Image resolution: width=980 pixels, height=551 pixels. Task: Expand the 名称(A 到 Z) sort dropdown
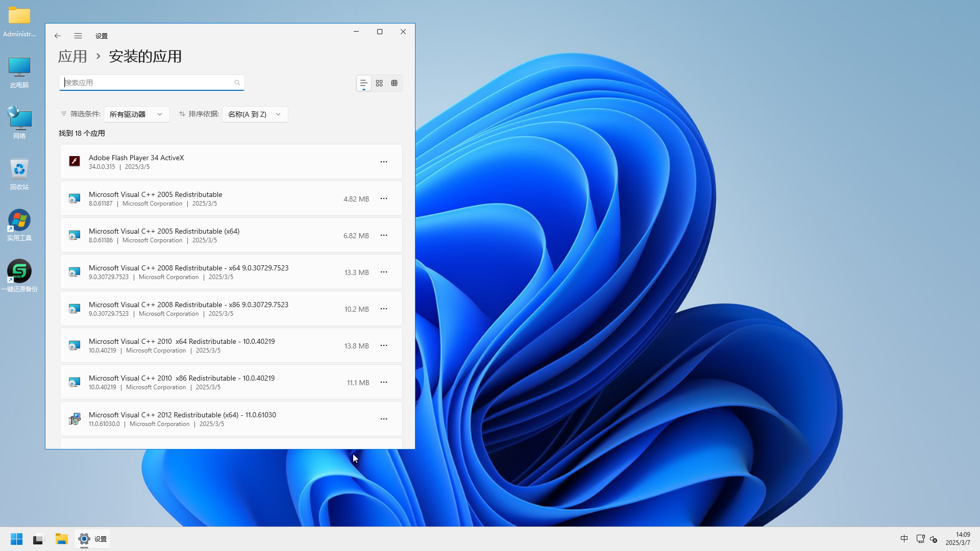[255, 114]
